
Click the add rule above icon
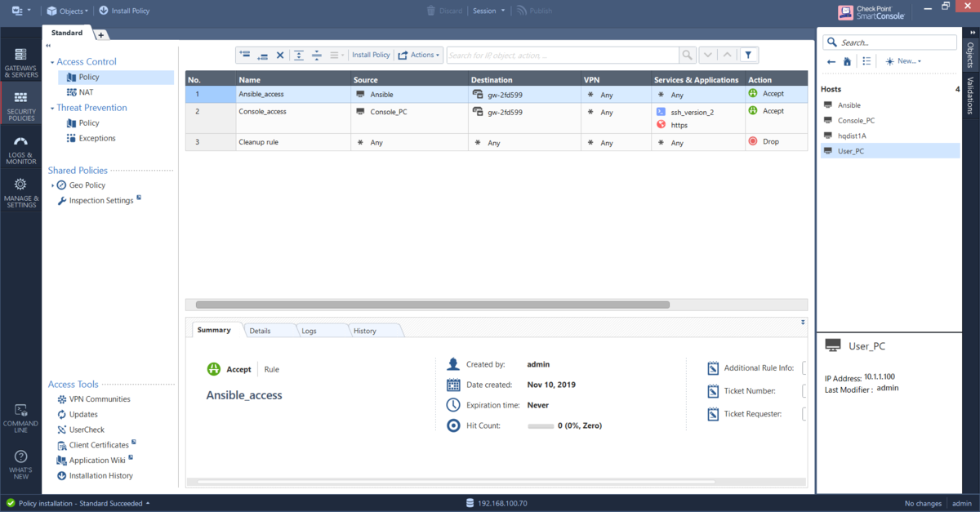pyautogui.click(x=245, y=55)
